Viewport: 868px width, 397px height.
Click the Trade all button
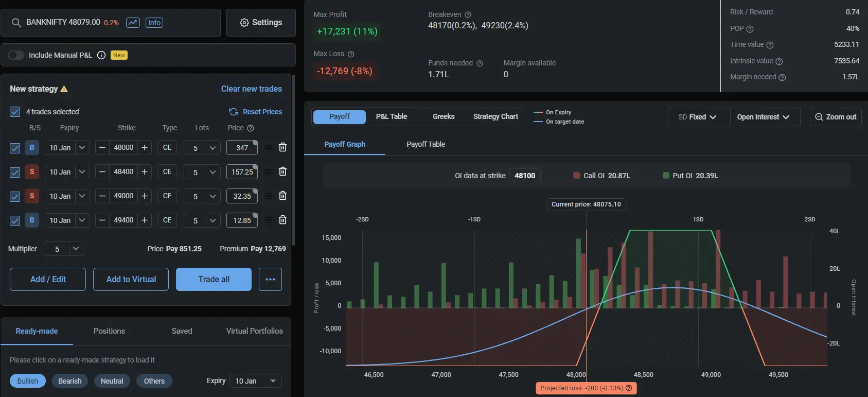(214, 279)
